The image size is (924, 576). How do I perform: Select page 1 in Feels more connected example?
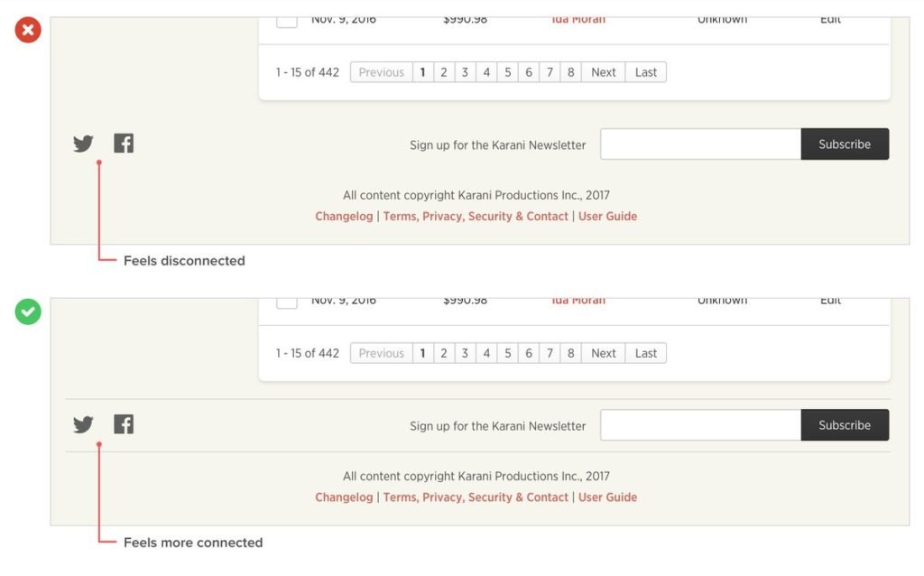pyautogui.click(x=423, y=353)
